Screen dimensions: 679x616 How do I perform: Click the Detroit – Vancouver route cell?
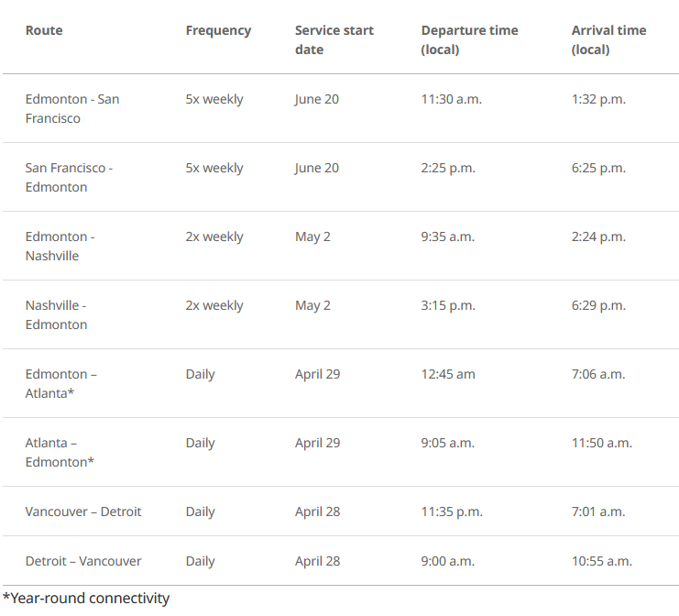pyautogui.click(x=83, y=561)
